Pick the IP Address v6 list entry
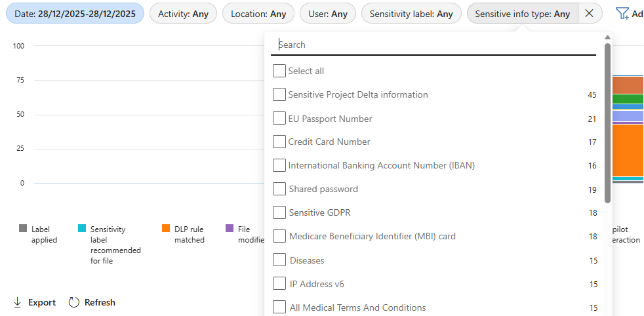644x316 pixels. (x=317, y=284)
